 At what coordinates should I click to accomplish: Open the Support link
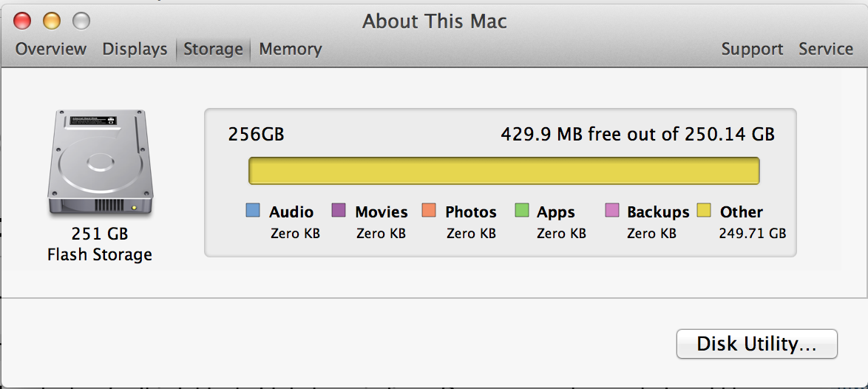click(x=752, y=50)
